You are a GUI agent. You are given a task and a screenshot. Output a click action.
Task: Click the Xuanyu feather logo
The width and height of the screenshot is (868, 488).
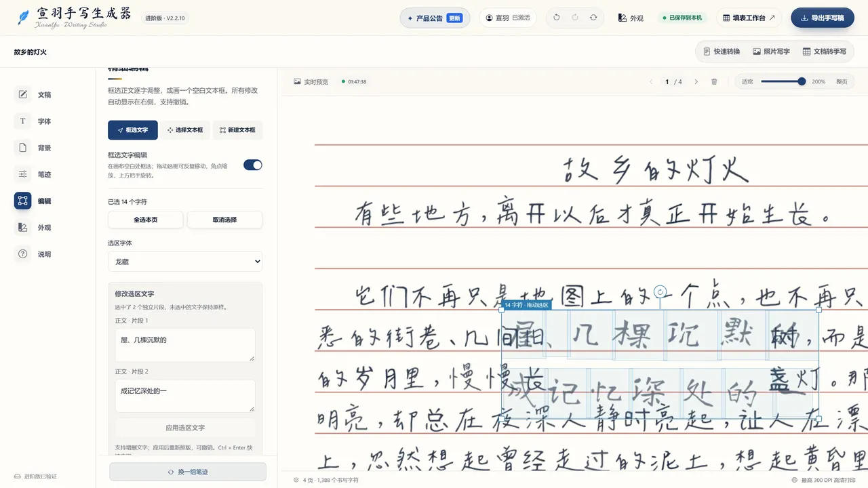pyautogui.click(x=24, y=18)
